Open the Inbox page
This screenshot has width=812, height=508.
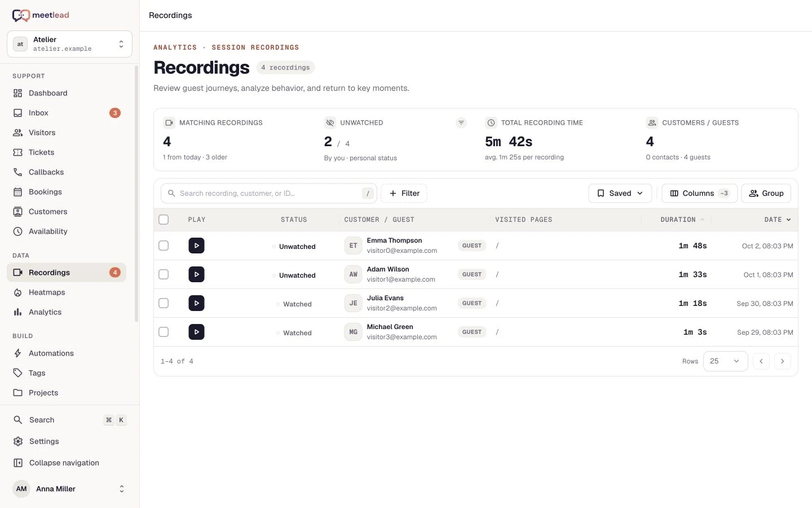(67, 113)
